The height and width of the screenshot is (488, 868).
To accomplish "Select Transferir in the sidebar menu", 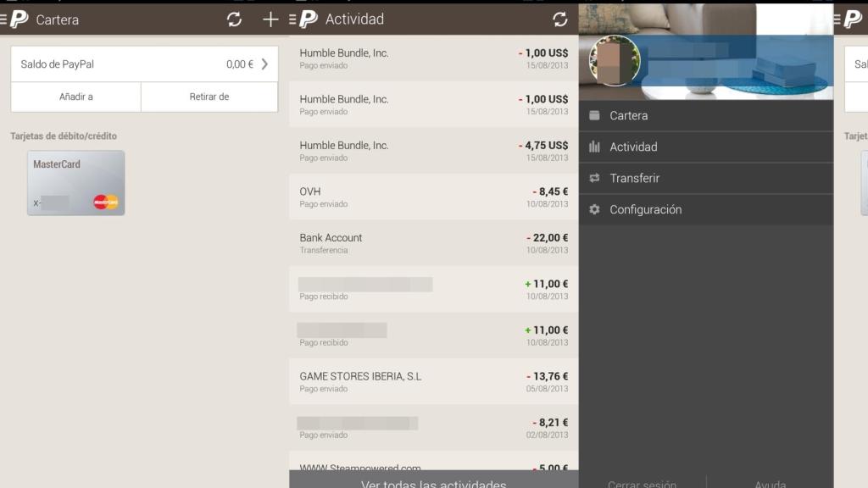I will 637,178.
